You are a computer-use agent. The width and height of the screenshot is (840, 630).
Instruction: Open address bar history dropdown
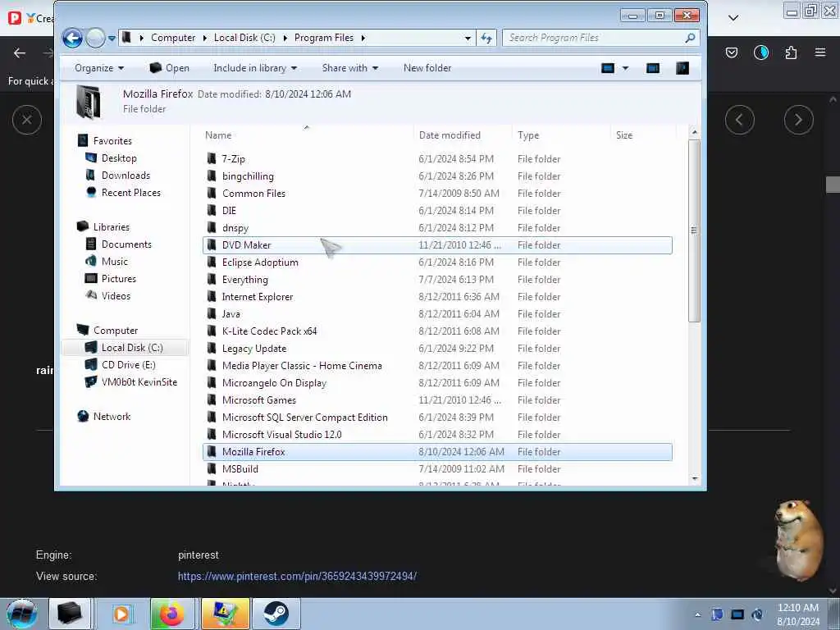(468, 38)
